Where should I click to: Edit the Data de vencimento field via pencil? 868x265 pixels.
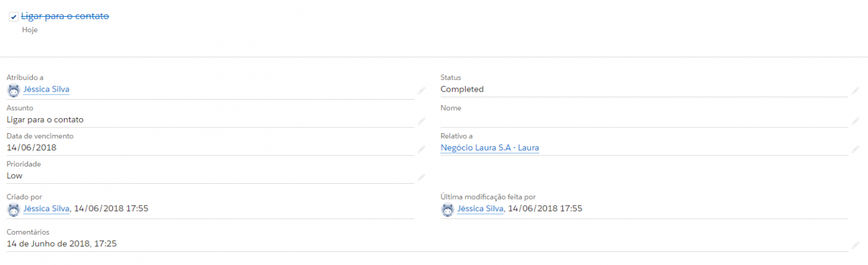tap(421, 149)
